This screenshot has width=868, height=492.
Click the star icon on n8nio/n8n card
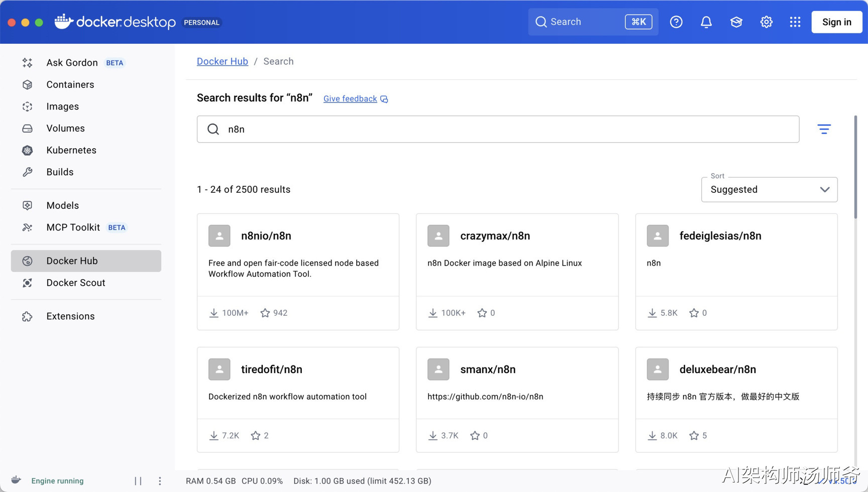click(265, 313)
